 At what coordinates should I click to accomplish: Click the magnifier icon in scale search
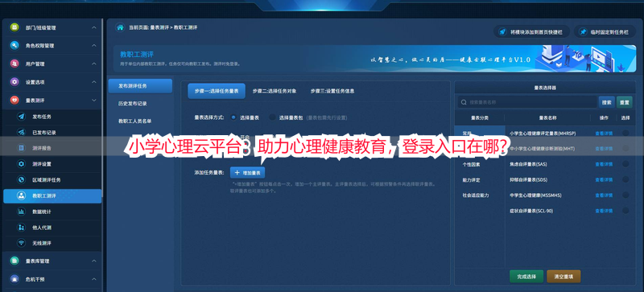coord(464,102)
